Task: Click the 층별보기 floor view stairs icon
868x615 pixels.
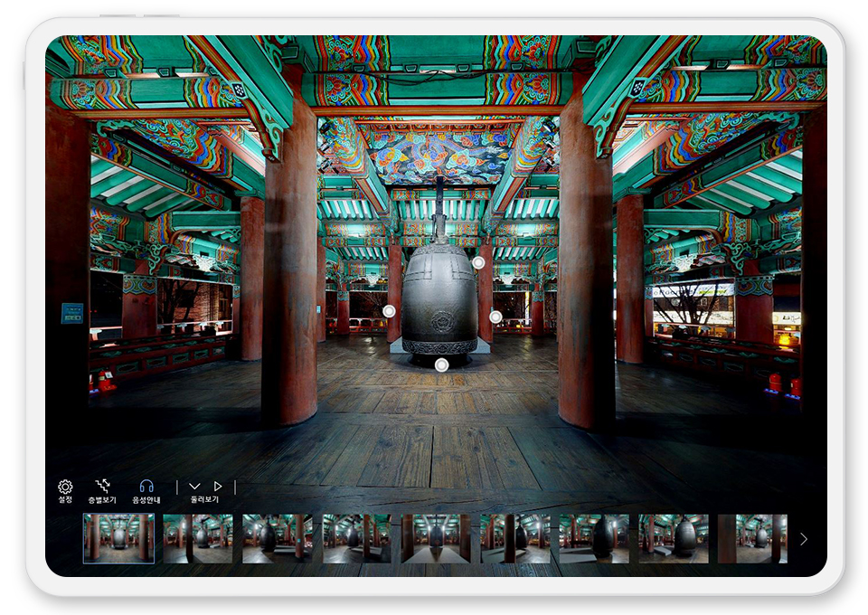Action: 102,487
